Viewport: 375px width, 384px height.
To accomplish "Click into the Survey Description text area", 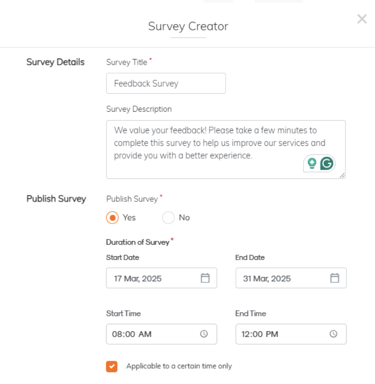I will 226,149.
